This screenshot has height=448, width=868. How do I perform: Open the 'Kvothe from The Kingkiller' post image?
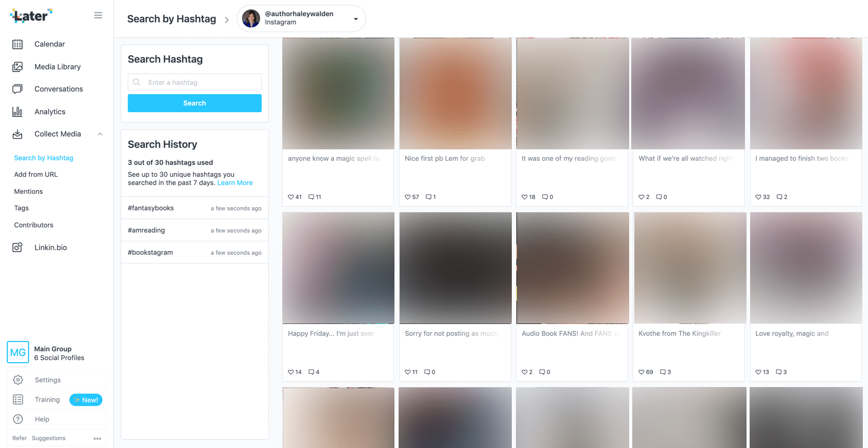tap(689, 268)
